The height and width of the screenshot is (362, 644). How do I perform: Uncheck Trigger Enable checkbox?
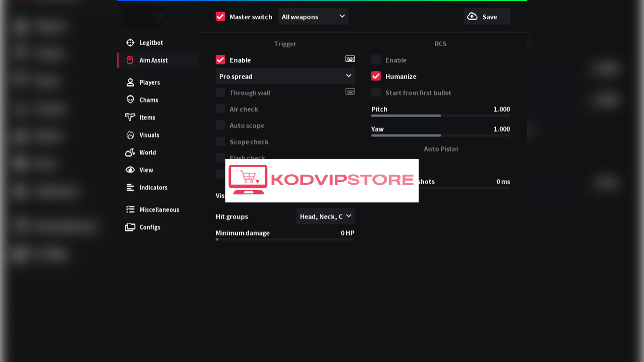coord(220,60)
